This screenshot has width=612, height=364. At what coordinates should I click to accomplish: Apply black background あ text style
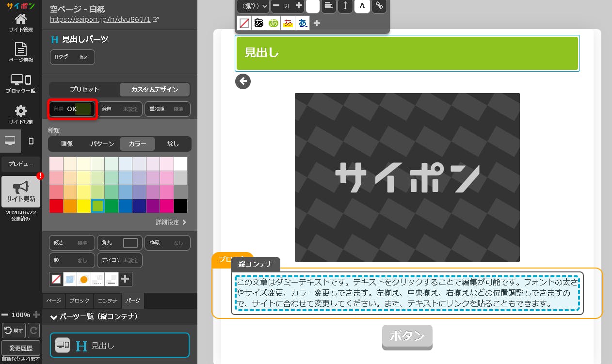click(259, 23)
